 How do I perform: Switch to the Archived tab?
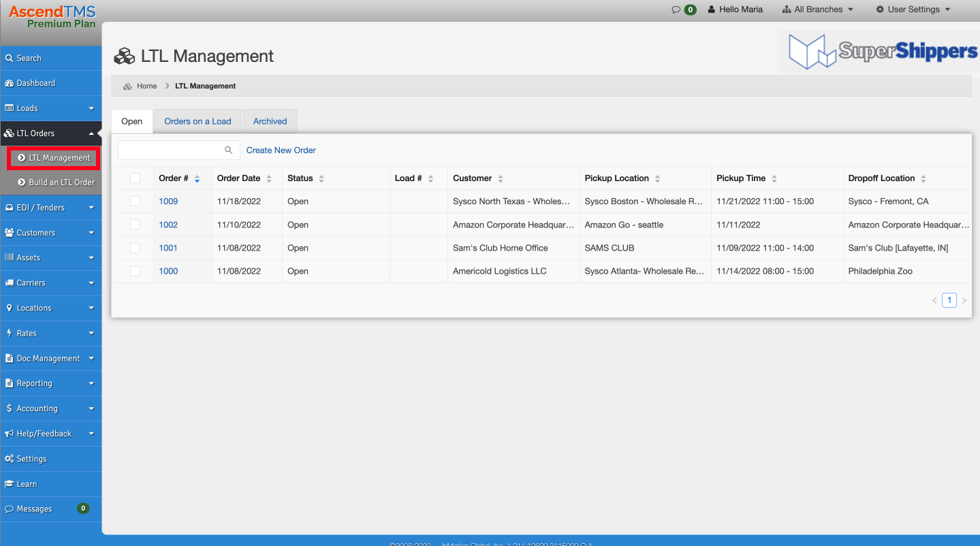coord(270,121)
